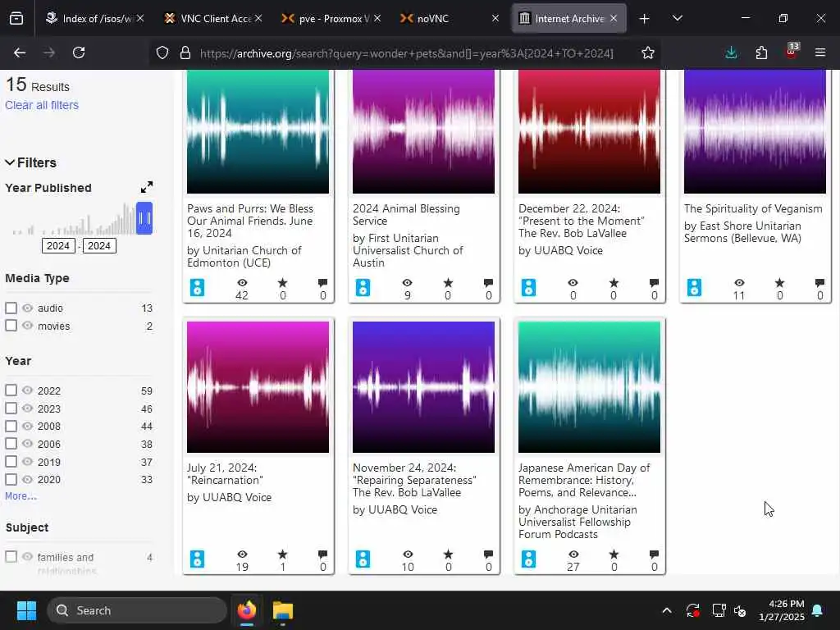Check the 2022 year checkbox
The width and height of the screenshot is (840, 630).
pos(11,390)
